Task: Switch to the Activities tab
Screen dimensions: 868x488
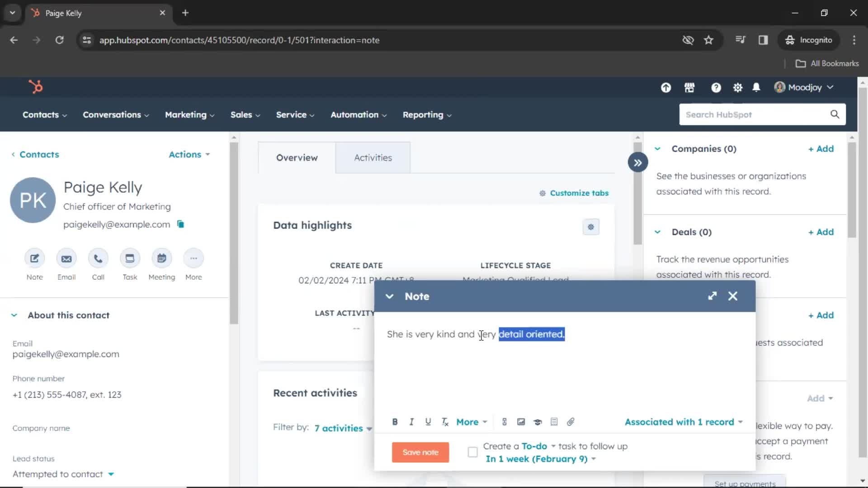Action: (x=373, y=157)
